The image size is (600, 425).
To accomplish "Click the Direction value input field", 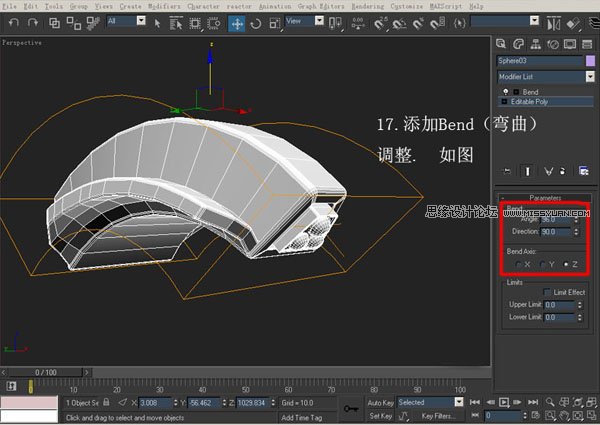I will coord(552,232).
